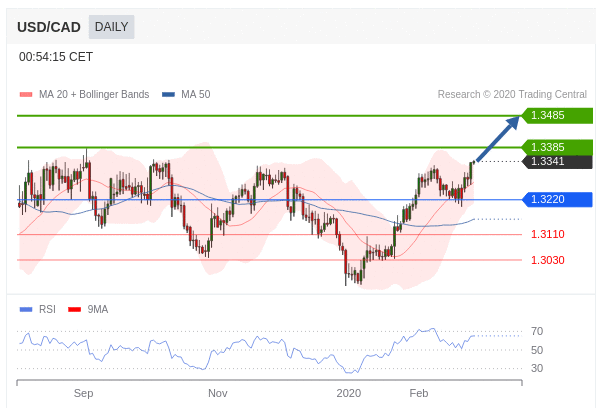Click the USD/CAD pair title
The height and width of the screenshot is (413, 602).
tap(49, 27)
